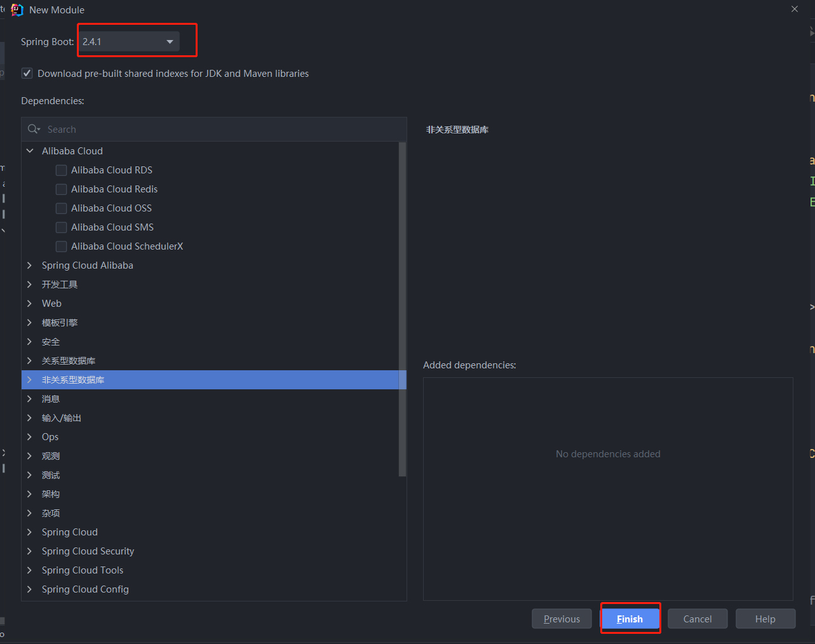Click the Previous button
This screenshot has width=815, height=644.
(x=562, y=619)
